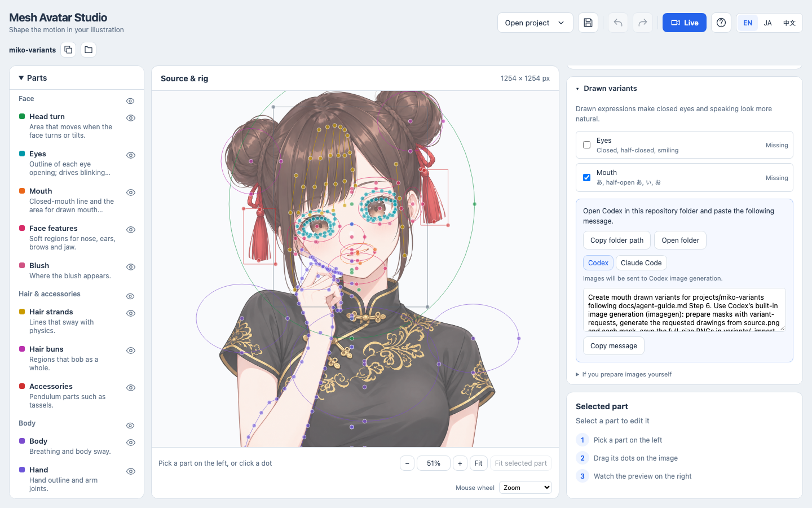Screen dimensions: 812x508
Task: Click step 1 Pick a part on the left
Action: click(619, 440)
